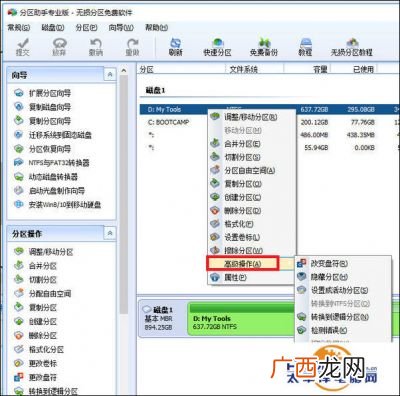Open the 帮助(H) menu
400x396 pixels.
pos(156,28)
